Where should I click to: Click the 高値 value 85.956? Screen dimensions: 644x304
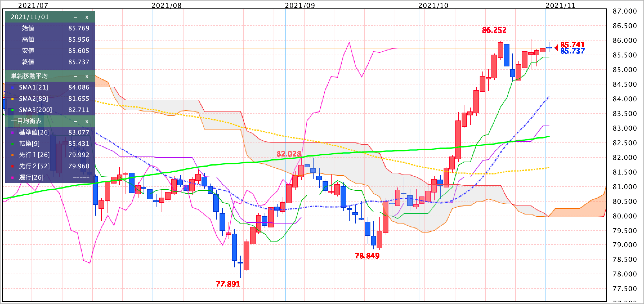coord(79,39)
